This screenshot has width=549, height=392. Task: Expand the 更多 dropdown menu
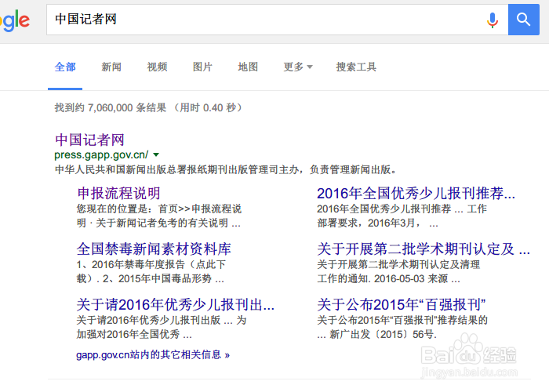pos(297,67)
